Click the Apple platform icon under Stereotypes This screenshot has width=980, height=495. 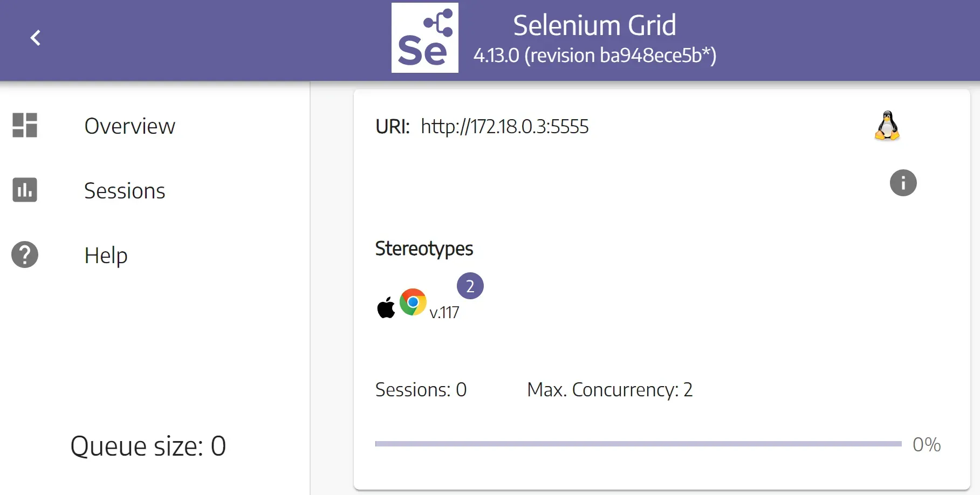tap(386, 308)
